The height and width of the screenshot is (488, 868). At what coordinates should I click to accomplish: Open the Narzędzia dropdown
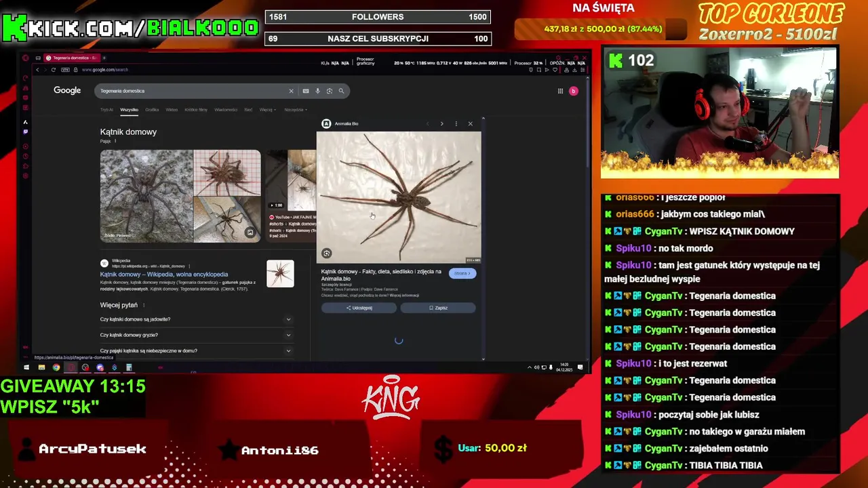pos(296,110)
